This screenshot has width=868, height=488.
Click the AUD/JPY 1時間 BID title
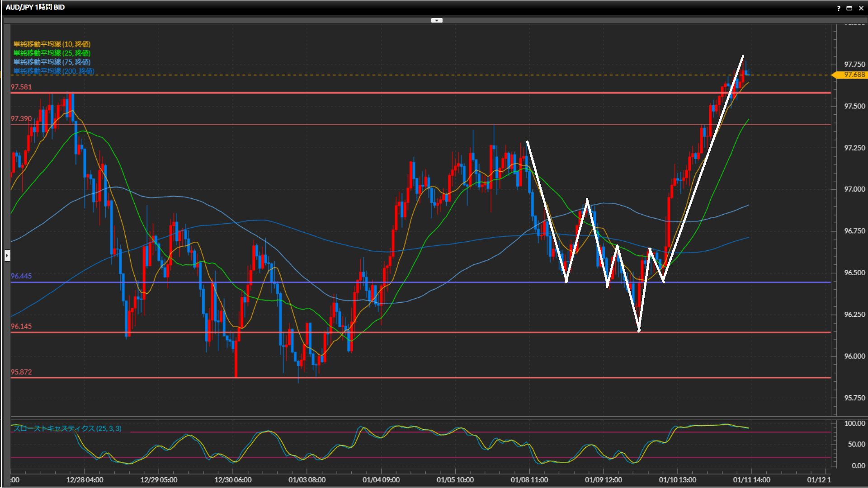pos(35,7)
